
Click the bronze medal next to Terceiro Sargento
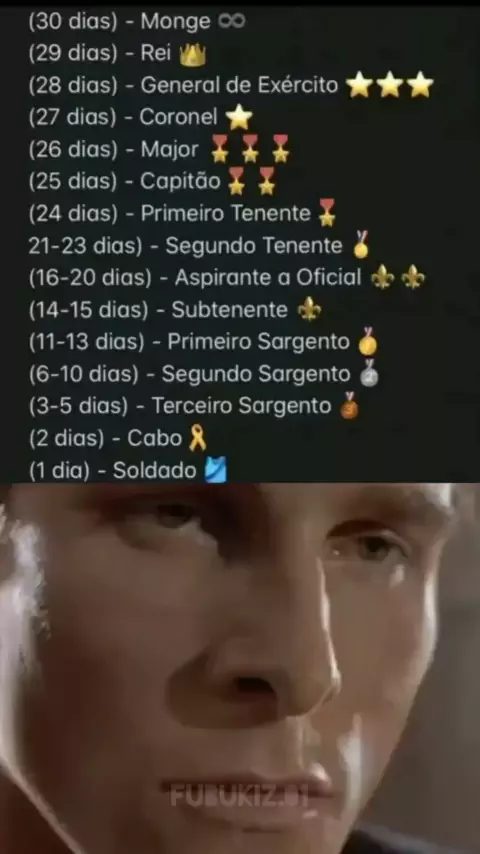tap(350, 405)
